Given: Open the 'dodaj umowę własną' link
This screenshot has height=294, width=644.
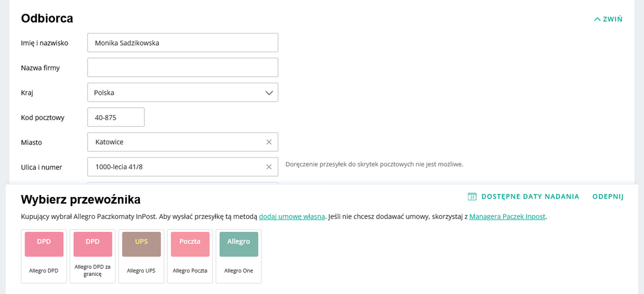Looking at the screenshot, I should tap(292, 217).
